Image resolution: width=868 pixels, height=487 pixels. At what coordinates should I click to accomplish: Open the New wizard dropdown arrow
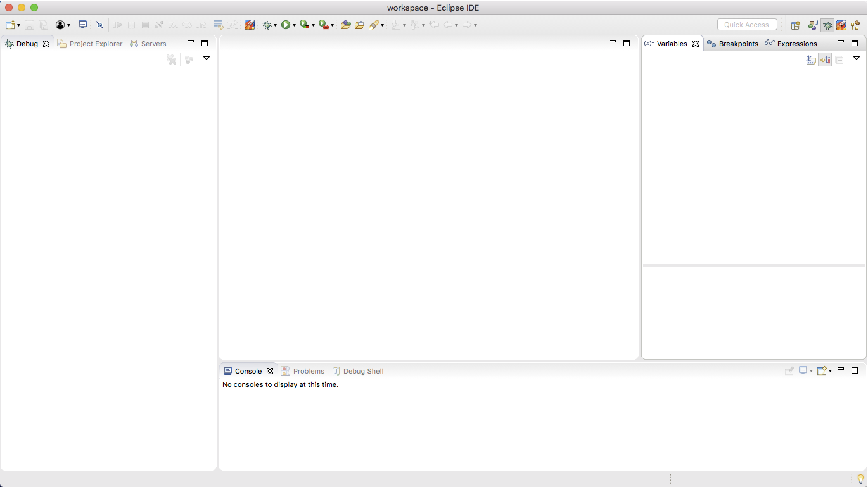point(18,25)
